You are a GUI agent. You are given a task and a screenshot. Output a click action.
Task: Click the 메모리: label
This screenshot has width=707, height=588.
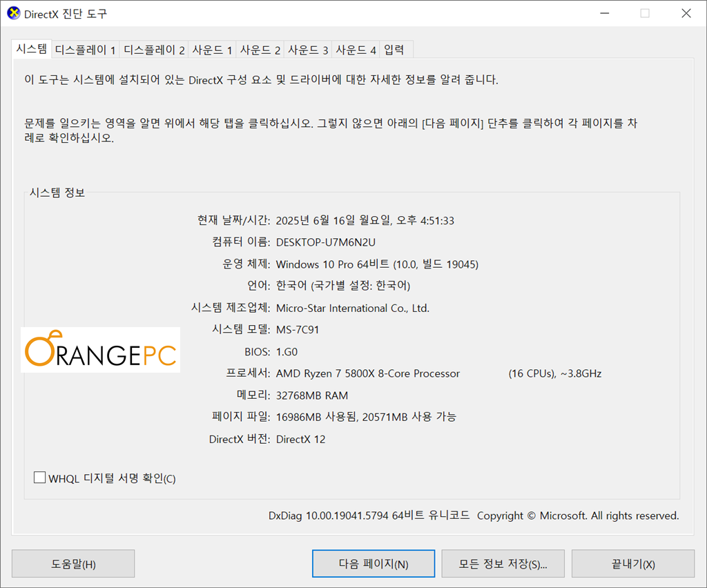coord(253,395)
